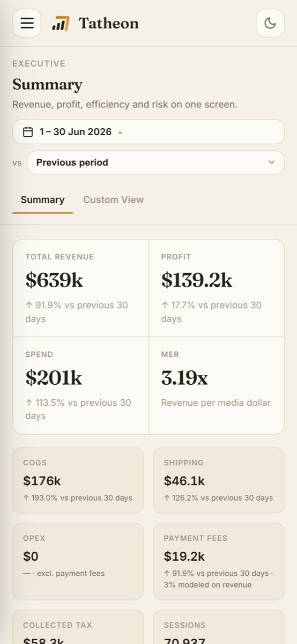Select the Profit $139.2k card

point(217,288)
